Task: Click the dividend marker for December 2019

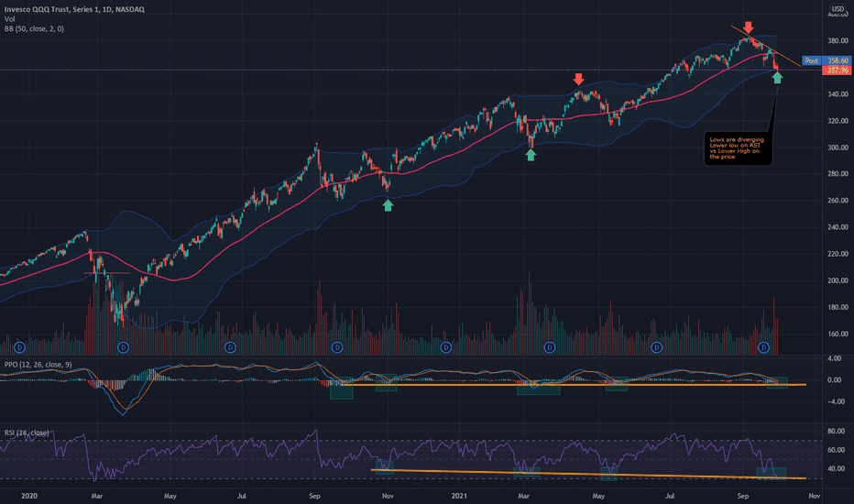Action: tap(19, 347)
